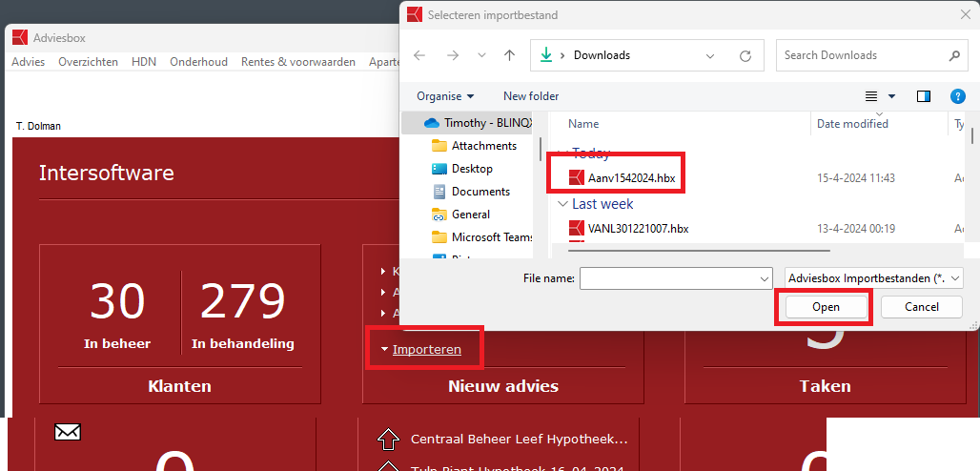Click Aanv1542024.hbx date 15-4-2024 11:43
The width and height of the screenshot is (980, 471).
(x=856, y=178)
